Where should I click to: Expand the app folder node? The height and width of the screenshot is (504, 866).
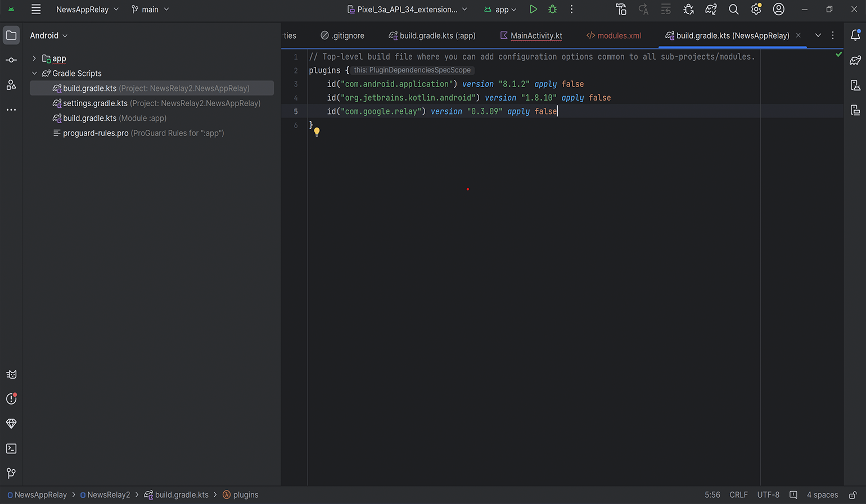tap(34, 58)
